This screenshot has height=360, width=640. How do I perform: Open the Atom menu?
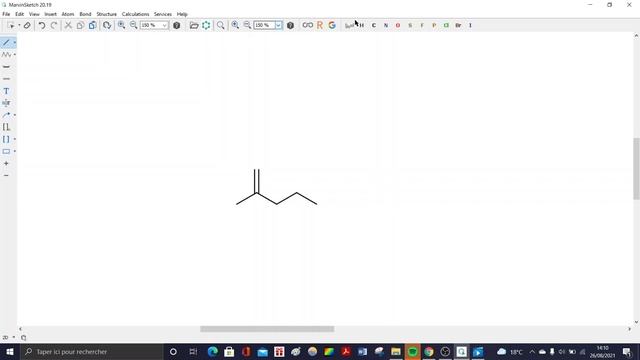click(68, 14)
